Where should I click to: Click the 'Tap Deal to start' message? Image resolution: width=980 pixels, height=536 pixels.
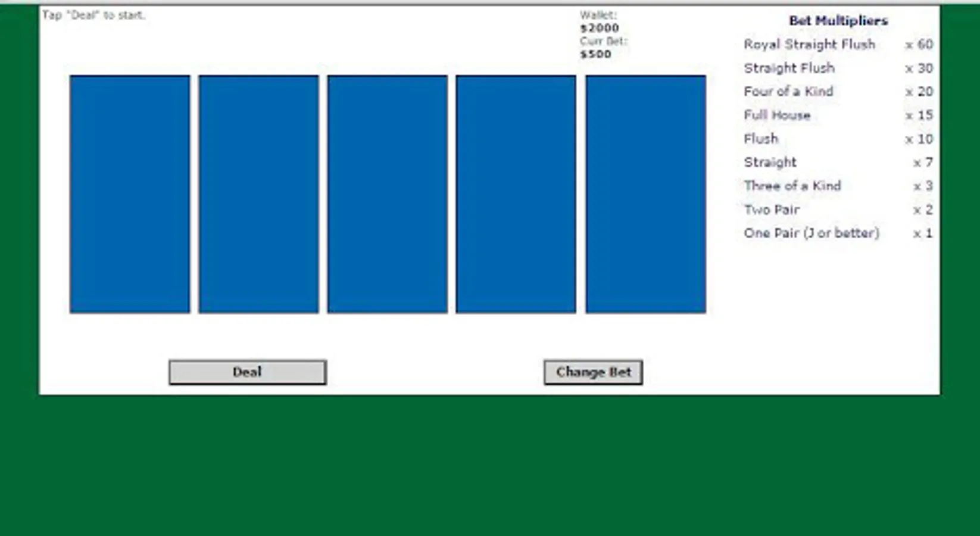point(92,15)
